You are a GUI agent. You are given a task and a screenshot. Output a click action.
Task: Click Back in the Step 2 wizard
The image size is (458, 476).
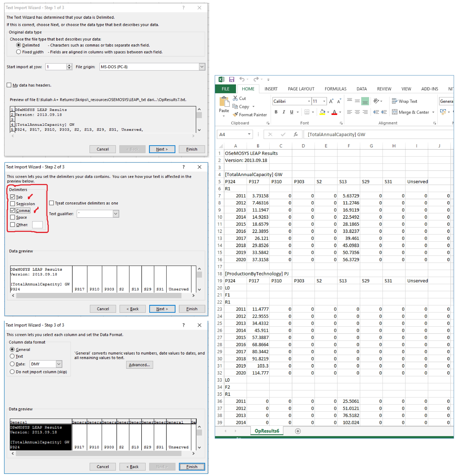click(132, 309)
